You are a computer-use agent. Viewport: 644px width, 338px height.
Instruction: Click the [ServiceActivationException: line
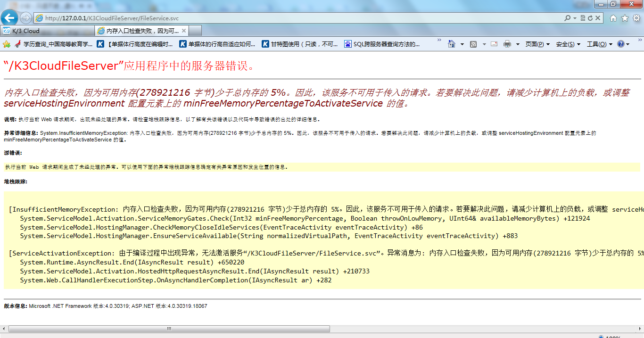pyautogui.click(x=326, y=253)
